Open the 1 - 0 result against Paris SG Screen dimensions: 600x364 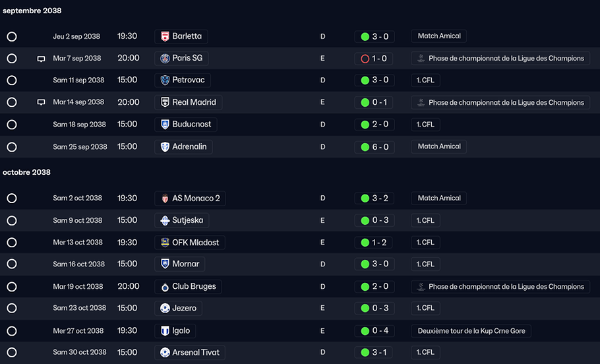(x=374, y=59)
